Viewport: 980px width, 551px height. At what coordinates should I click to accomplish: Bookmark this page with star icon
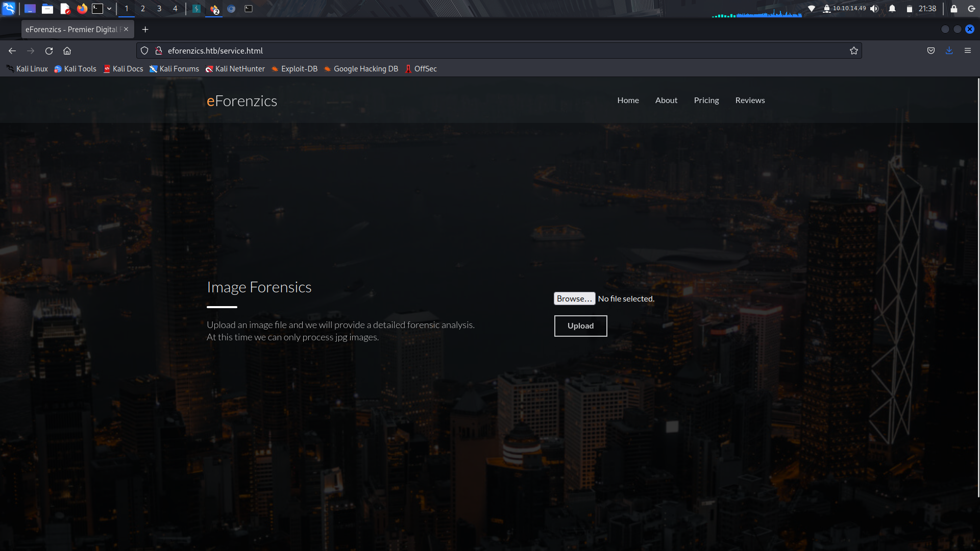[x=853, y=51]
